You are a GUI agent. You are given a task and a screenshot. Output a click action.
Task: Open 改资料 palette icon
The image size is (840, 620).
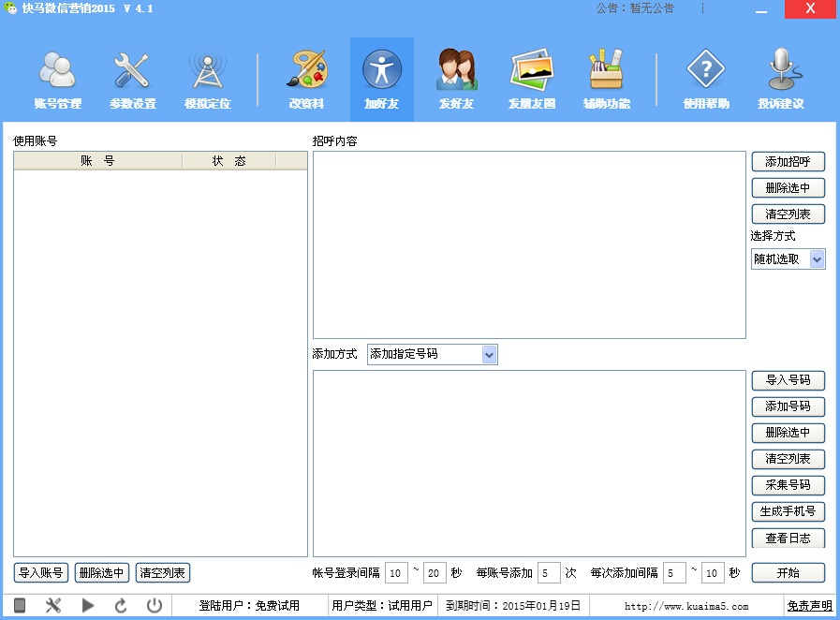point(306,80)
